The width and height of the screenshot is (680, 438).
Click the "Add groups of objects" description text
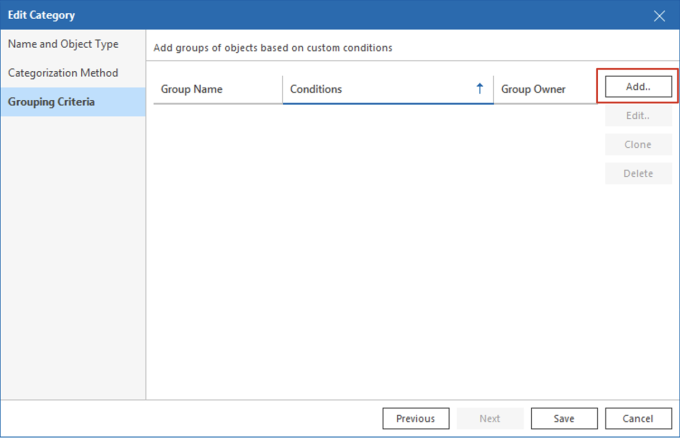coord(272,47)
